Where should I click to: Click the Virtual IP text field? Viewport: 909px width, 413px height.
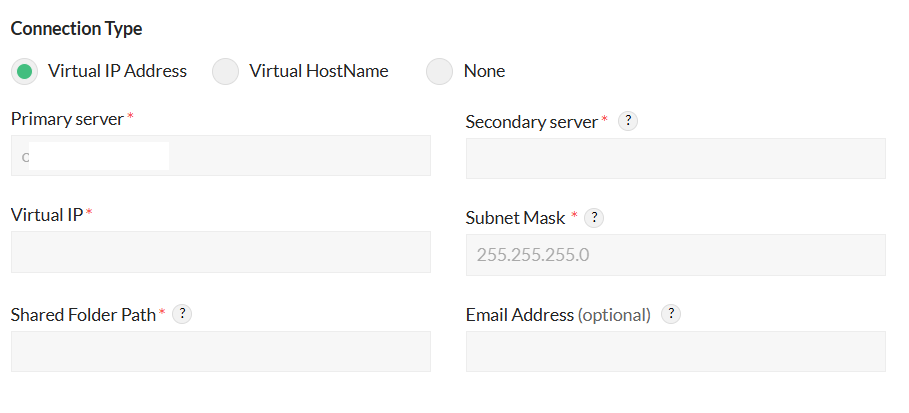click(x=220, y=252)
